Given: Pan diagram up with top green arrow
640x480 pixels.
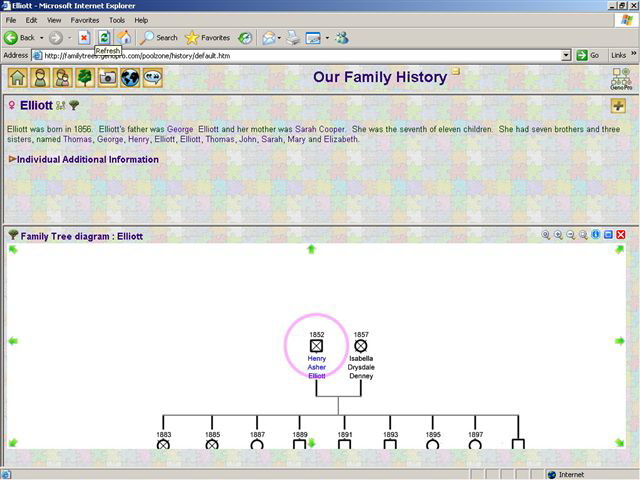Looking at the screenshot, I should (x=311, y=249).
